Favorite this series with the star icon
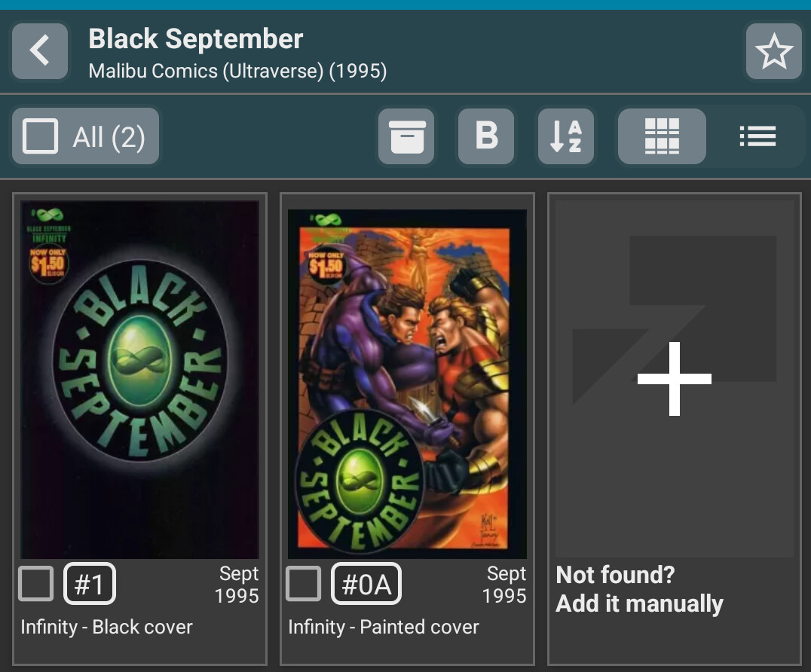 [773, 51]
